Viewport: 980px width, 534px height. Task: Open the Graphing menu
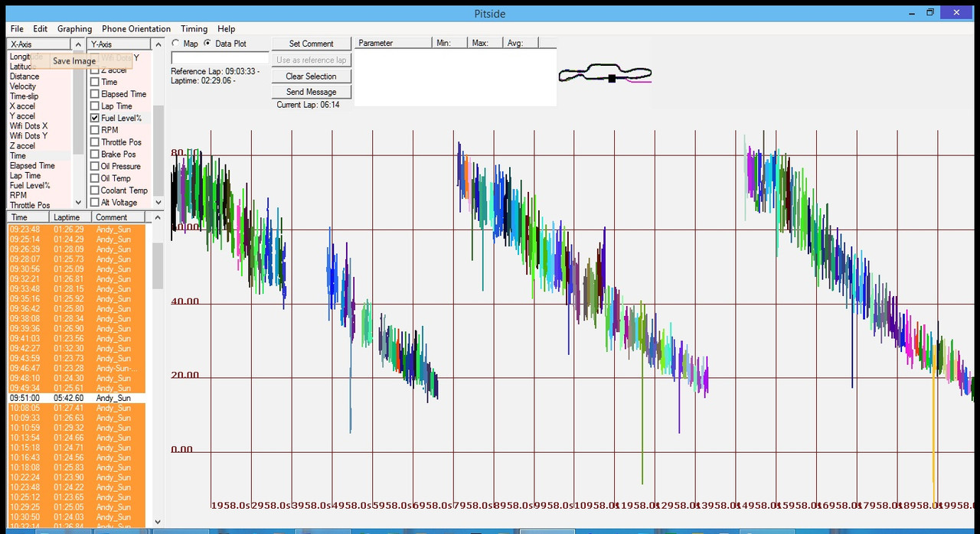click(74, 29)
